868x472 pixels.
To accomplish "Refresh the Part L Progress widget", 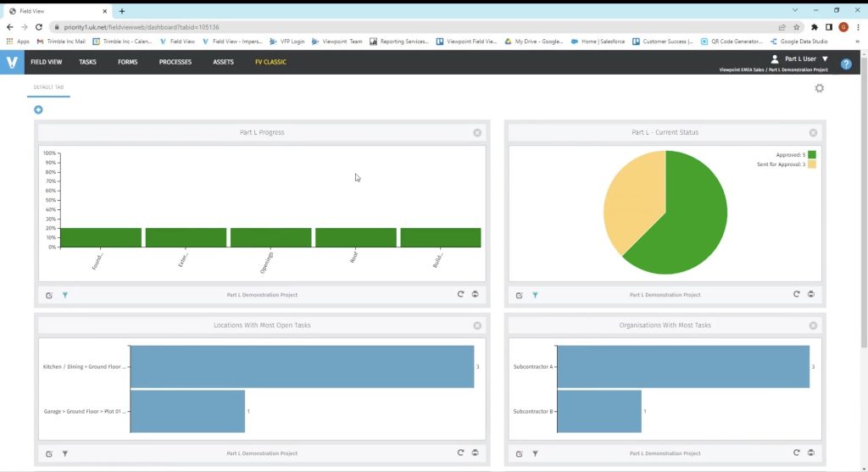I will tap(460, 294).
